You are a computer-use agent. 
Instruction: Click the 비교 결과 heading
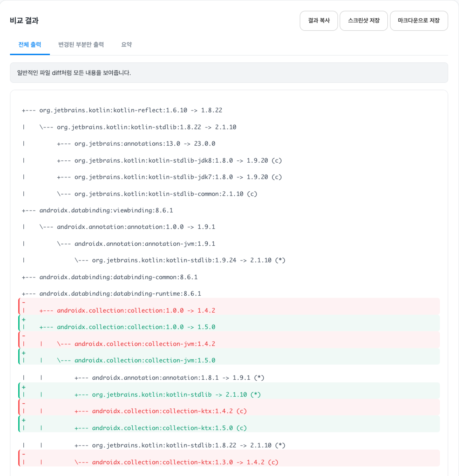[24, 21]
